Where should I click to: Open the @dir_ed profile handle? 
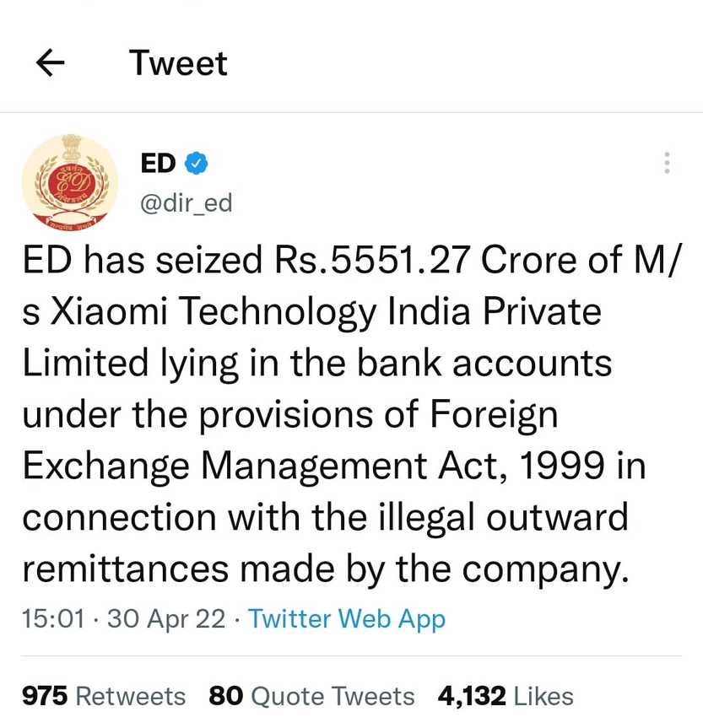186,202
